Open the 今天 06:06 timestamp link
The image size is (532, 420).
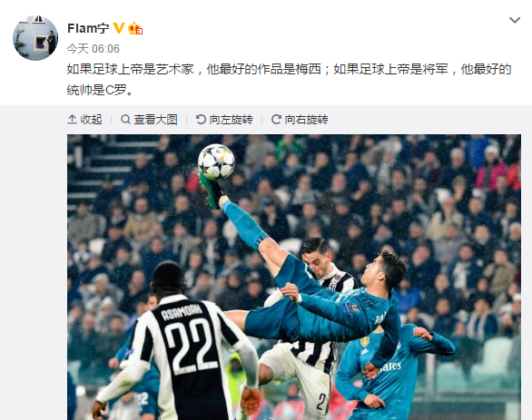(x=94, y=49)
